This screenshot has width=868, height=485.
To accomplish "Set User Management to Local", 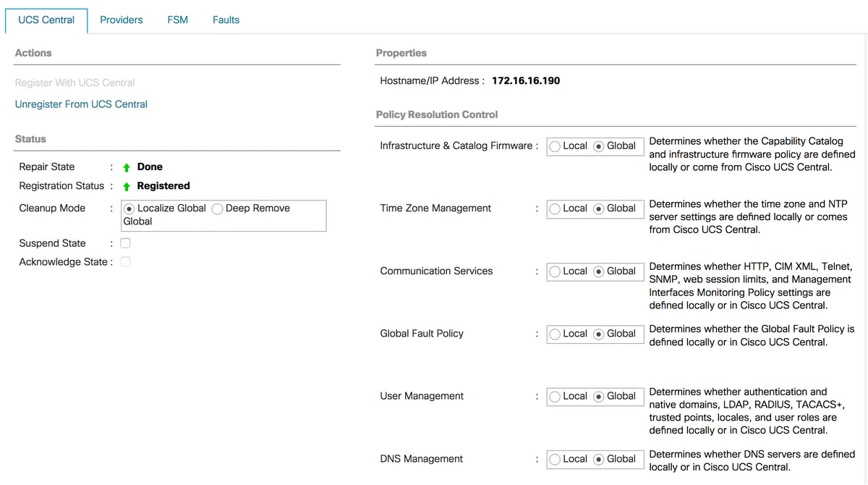I will coord(555,397).
